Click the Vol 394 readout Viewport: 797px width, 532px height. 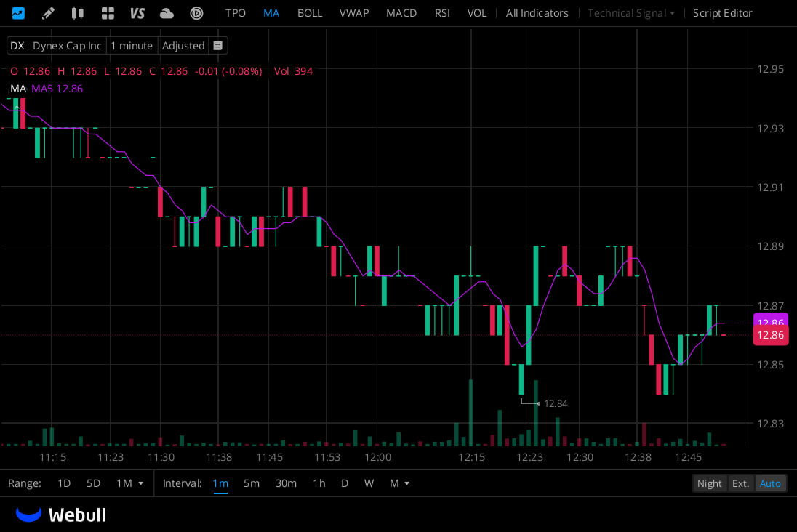(293, 71)
